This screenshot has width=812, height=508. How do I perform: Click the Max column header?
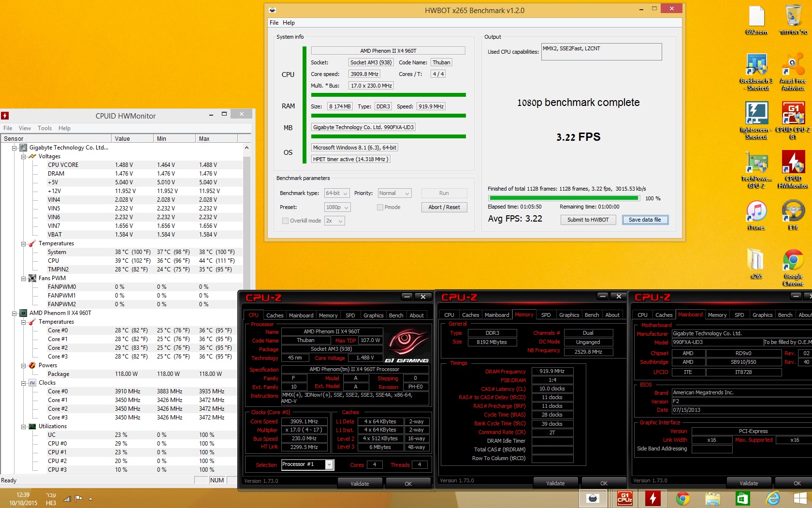pos(217,138)
